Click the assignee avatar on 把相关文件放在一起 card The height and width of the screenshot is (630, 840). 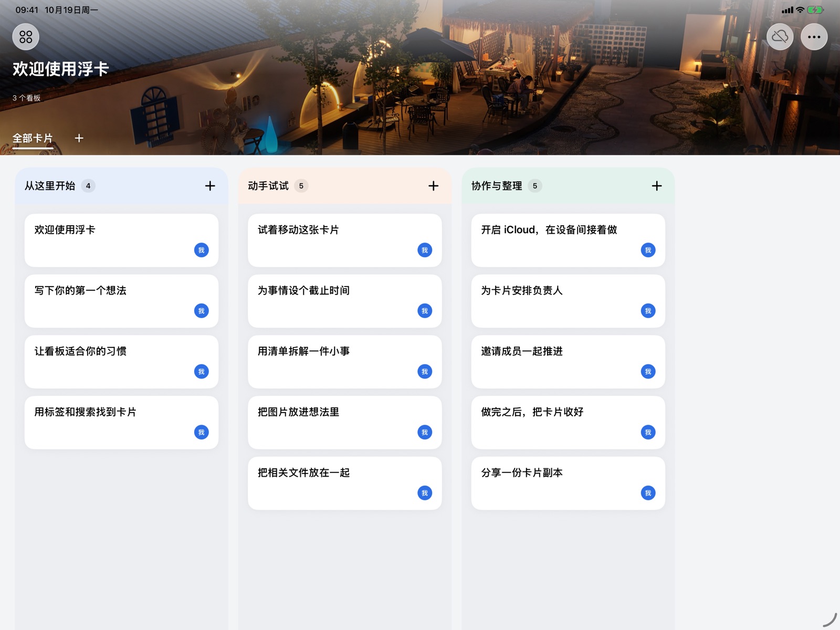425,493
